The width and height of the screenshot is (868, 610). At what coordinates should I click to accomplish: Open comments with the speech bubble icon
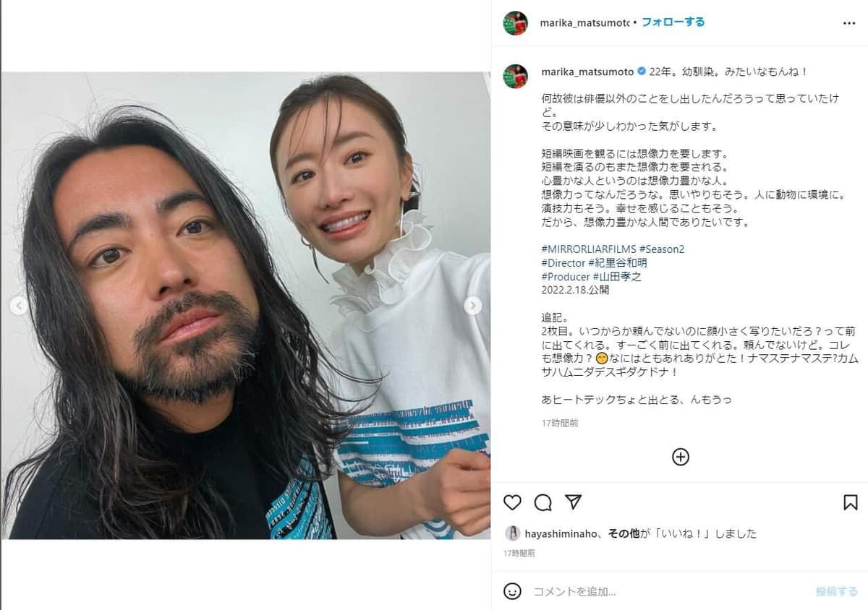542,502
